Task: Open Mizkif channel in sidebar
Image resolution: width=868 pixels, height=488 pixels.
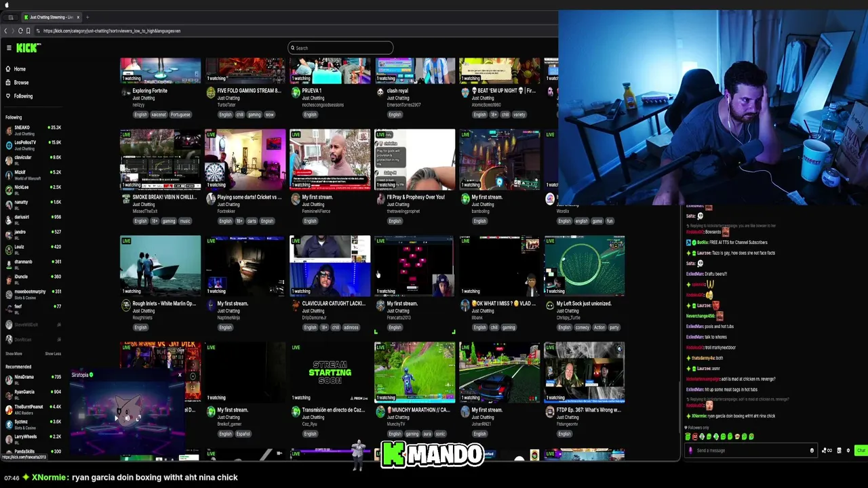Action: [33, 174]
